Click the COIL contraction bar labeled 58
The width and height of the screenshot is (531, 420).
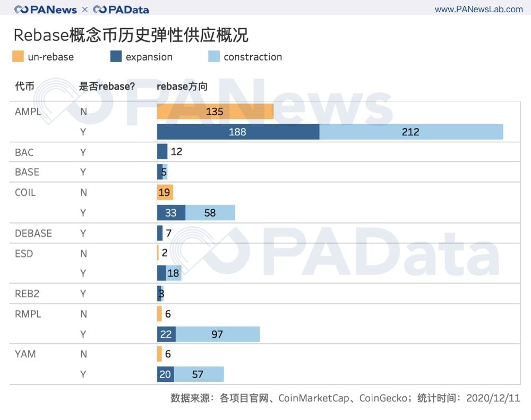point(210,212)
